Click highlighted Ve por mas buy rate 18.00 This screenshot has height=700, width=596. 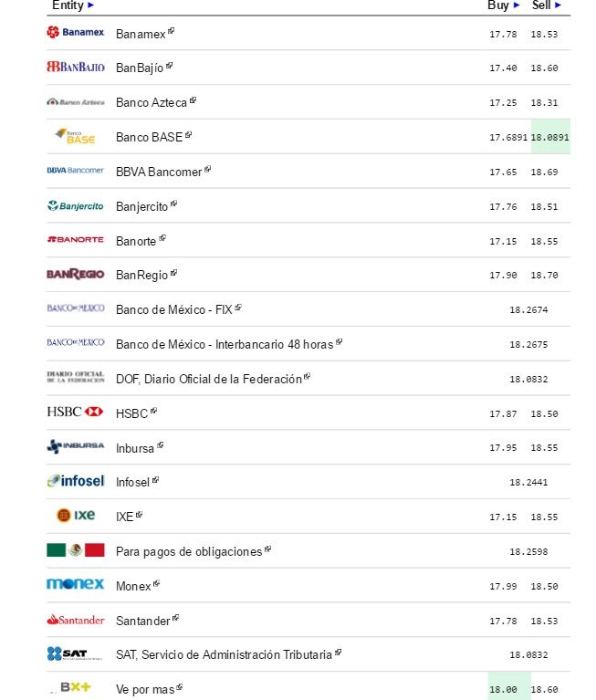click(x=503, y=689)
